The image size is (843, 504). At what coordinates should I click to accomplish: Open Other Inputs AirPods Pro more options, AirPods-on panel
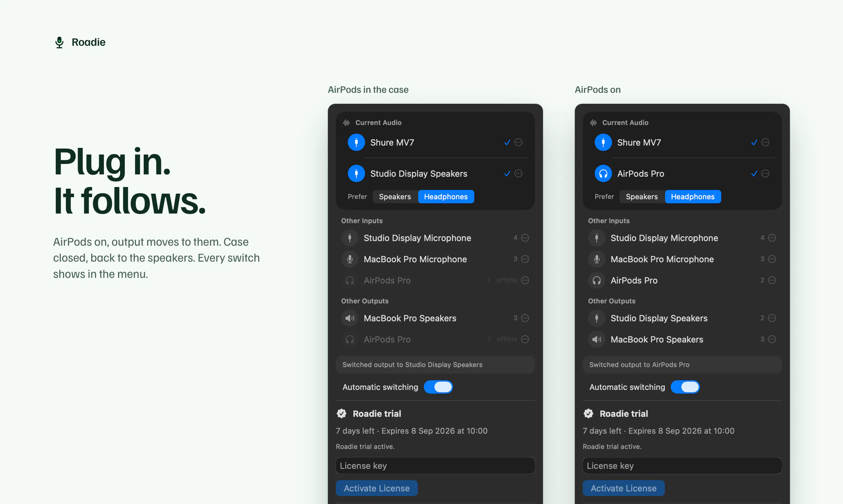pos(772,280)
